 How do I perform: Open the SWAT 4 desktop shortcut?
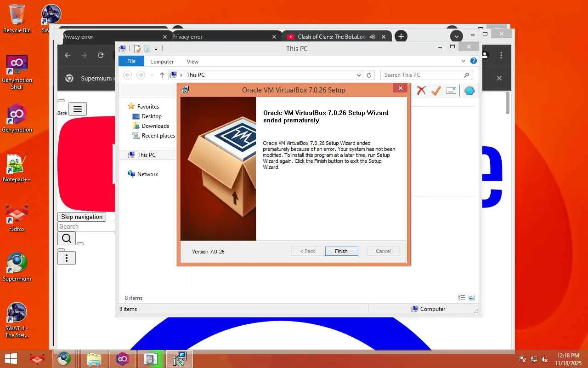click(17, 321)
